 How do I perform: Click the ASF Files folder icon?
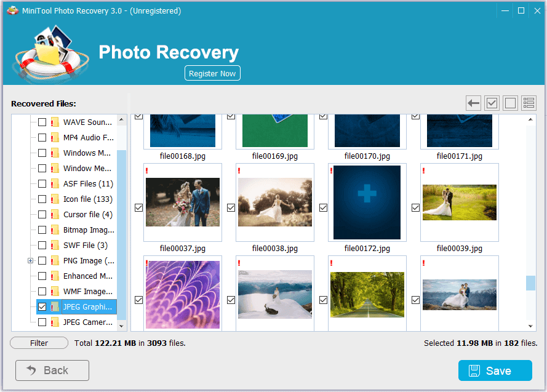[55, 184]
